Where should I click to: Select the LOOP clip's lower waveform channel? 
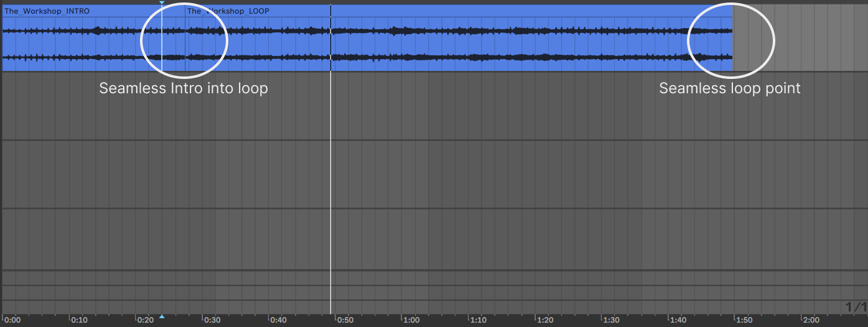click(x=459, y=58)
